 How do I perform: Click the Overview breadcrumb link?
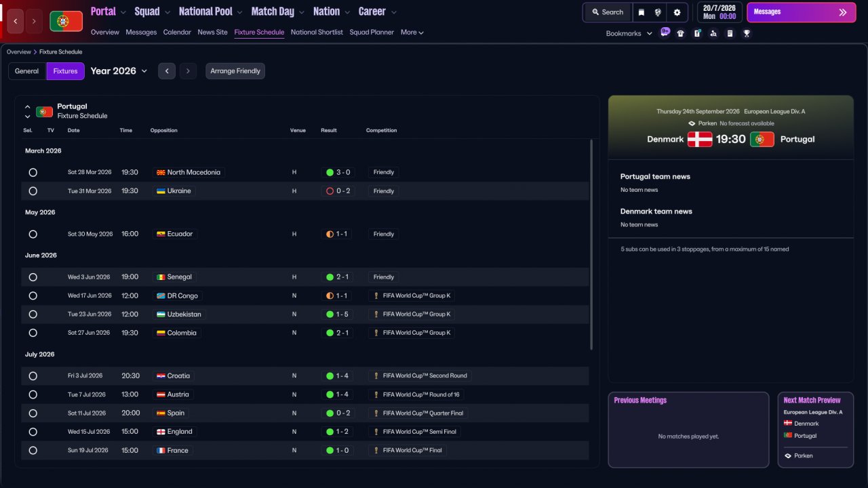click(x=19, y=52)
